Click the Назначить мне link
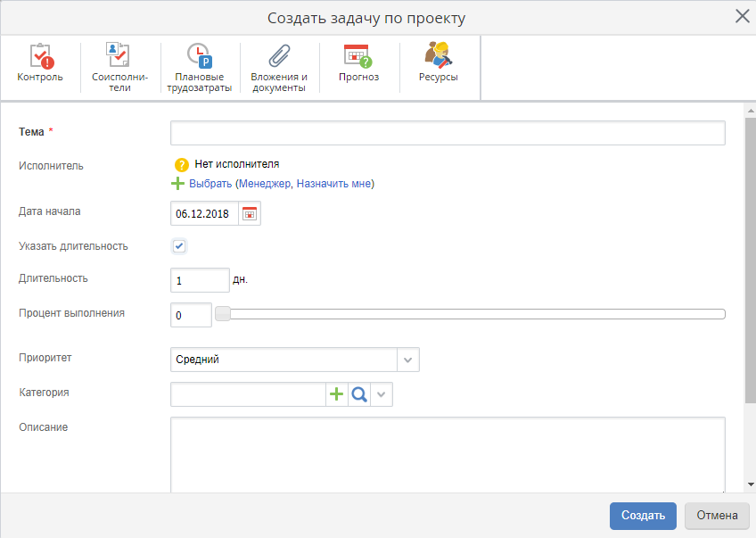Viewport: 756px width, 538px height. coord(333,184)
